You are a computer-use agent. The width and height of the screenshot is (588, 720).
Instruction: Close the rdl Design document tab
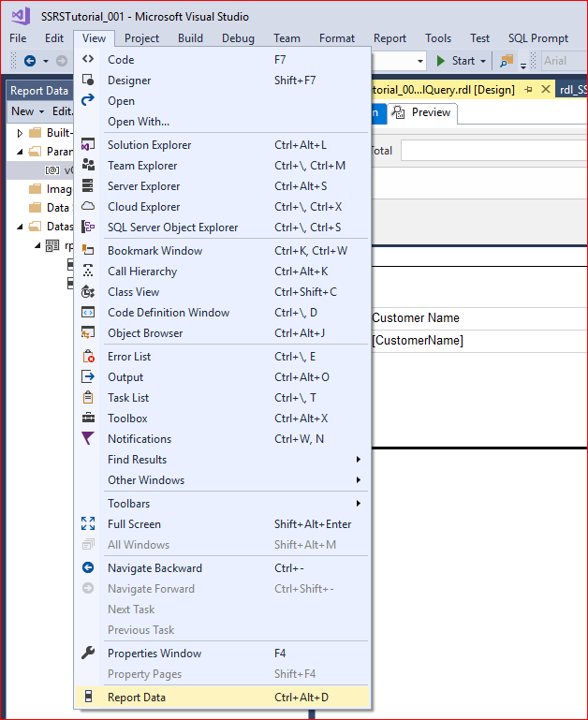pos(545,89)
